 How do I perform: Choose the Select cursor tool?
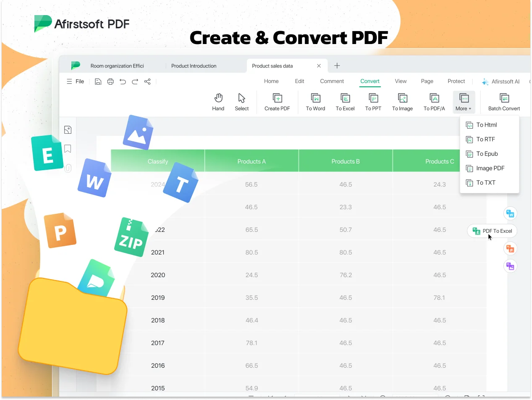click(242, 102)
